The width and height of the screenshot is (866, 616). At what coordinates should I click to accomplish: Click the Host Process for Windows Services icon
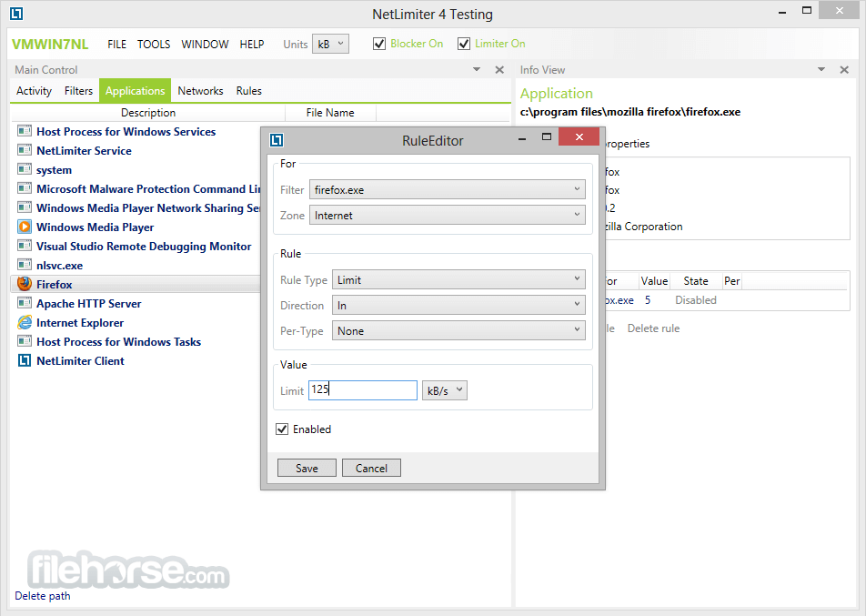25,131
